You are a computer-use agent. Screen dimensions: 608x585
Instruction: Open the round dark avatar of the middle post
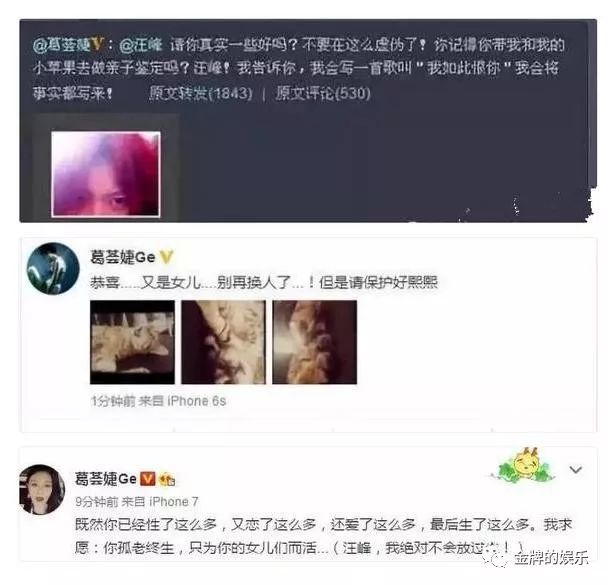click(53, 268)
